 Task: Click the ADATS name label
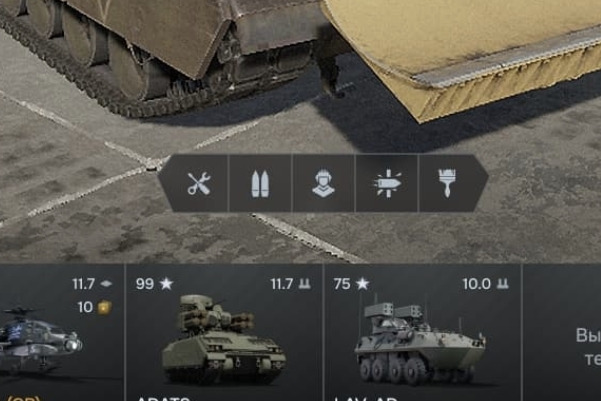pos(164,399)
